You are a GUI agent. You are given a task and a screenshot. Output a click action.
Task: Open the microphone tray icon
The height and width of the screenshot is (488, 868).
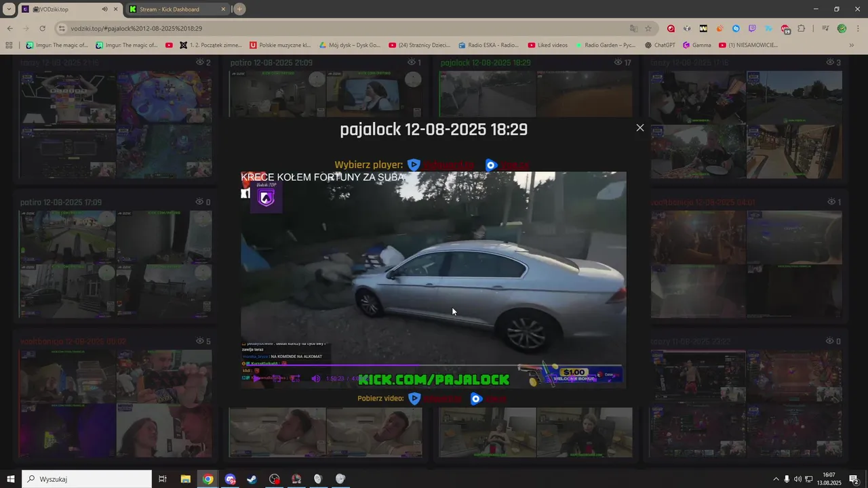click(x=787, y=479)
